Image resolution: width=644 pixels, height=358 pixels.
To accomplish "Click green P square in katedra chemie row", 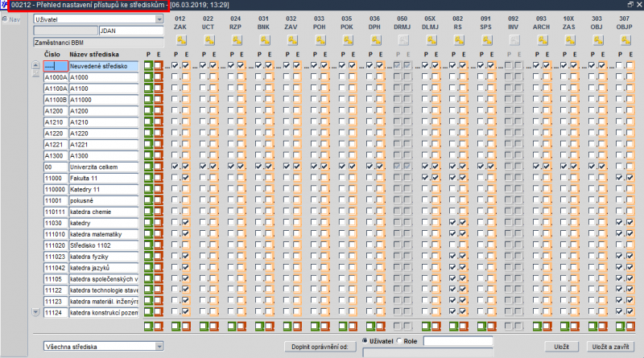I will tap(148, 212).
